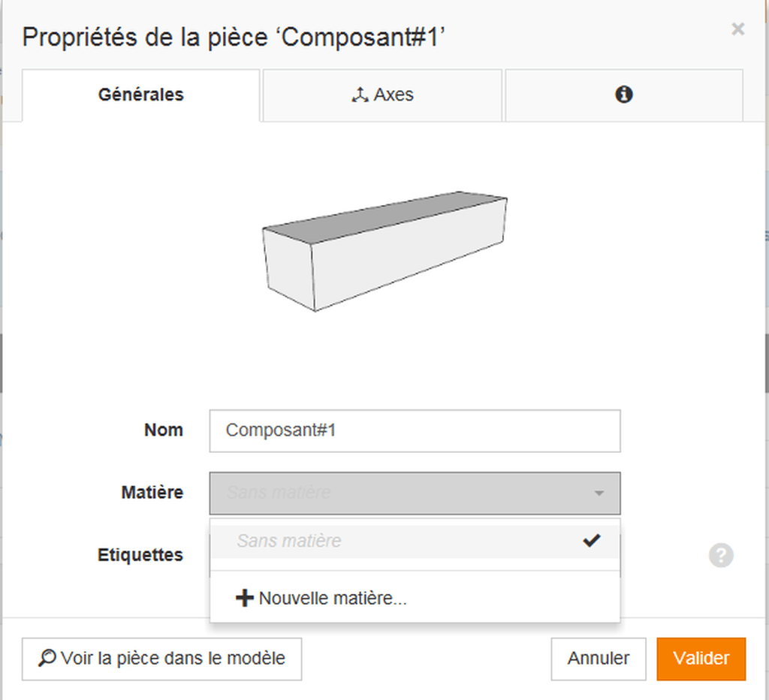Viewport: 769px width, 700px height.
Task: Click the plus icon for Nouvelle matière
Action: pos(244,598)
